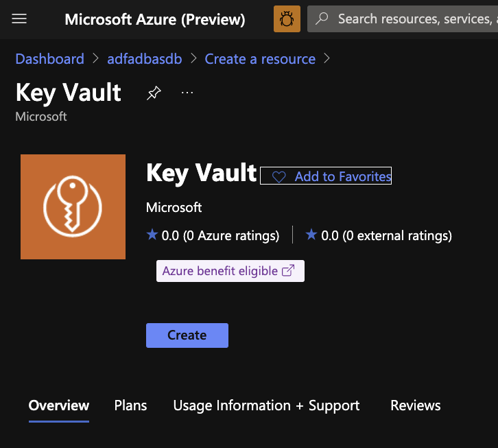Click the external link icon on benefit badge
498x448 pixels.
288,271
